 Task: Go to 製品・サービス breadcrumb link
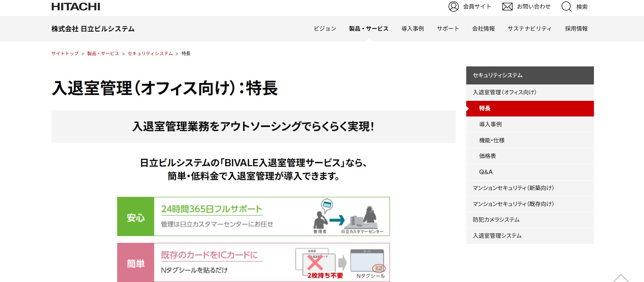pyautogui.click(x=103, y=53)
